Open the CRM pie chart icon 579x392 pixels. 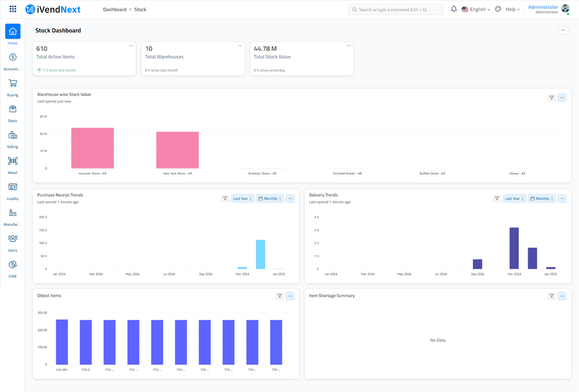12,264
